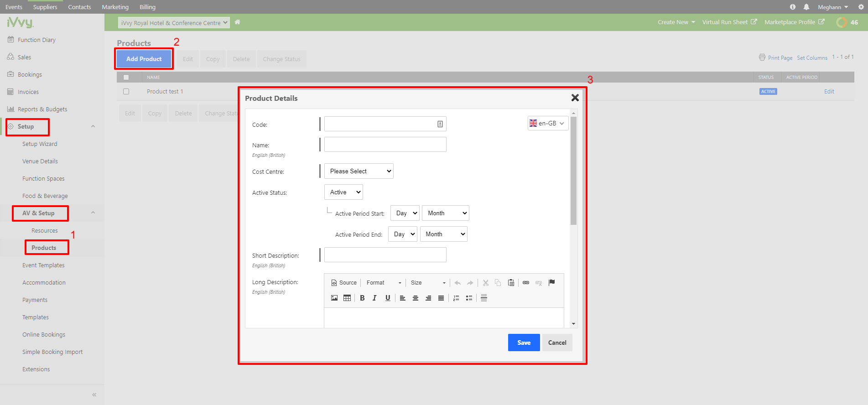Open the Active Status dropdown
This screenshot has width=868, height=405.
point(343,192)
